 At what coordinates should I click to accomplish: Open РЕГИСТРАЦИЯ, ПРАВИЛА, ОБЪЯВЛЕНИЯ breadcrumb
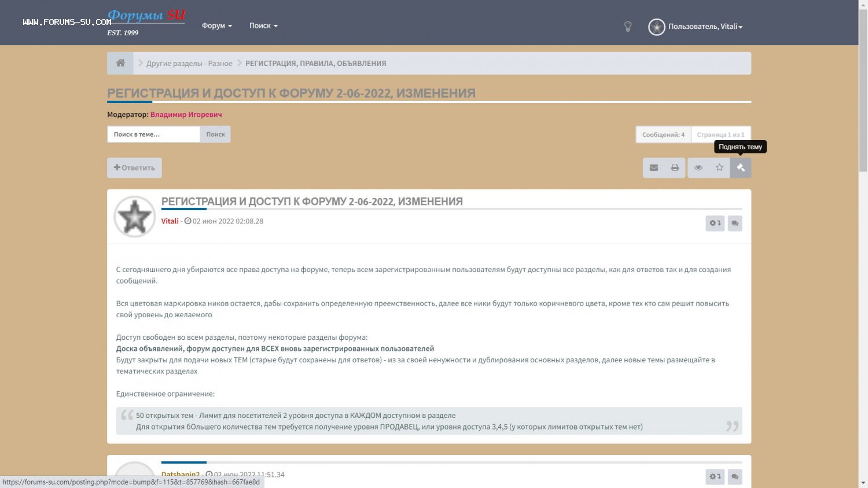[x=315, y=64]
